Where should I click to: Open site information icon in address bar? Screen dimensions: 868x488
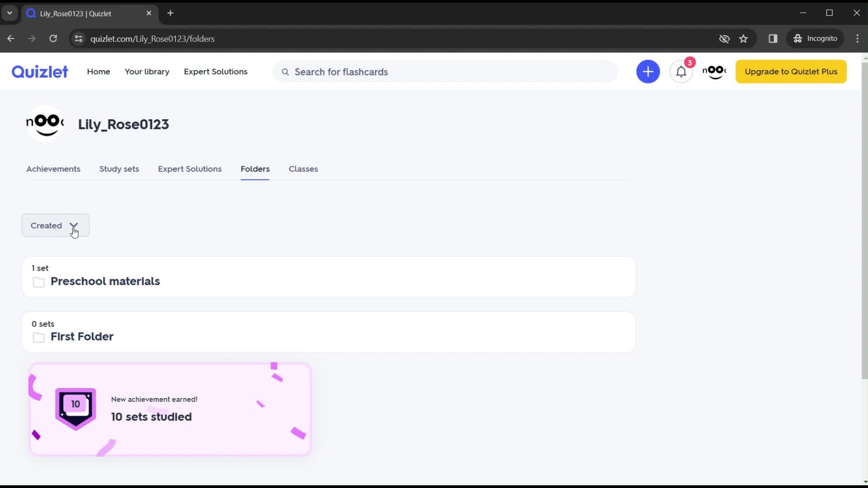pos(78,38)
